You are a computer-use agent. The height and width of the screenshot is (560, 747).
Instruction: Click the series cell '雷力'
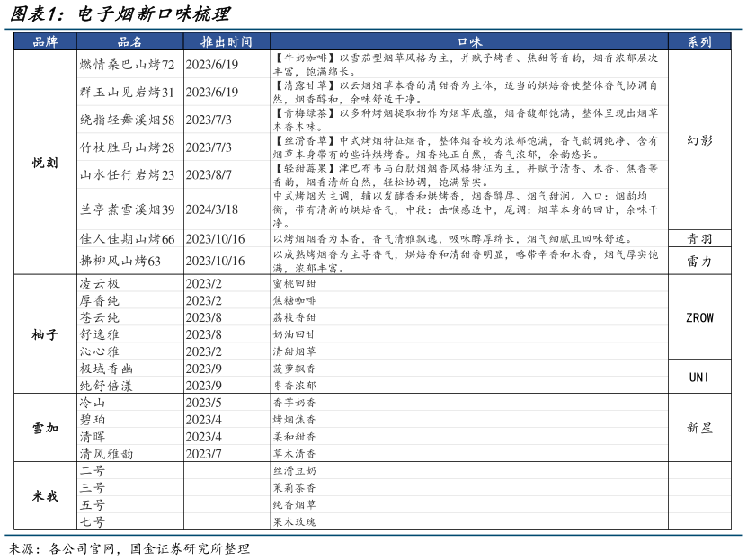(699, 261)
